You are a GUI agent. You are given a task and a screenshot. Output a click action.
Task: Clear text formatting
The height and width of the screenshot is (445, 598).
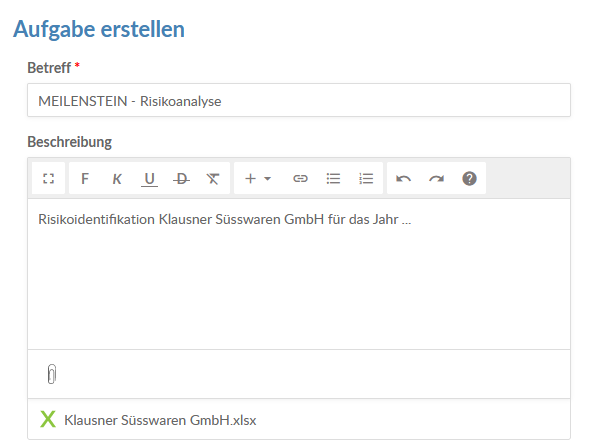[x=213, y=178]
